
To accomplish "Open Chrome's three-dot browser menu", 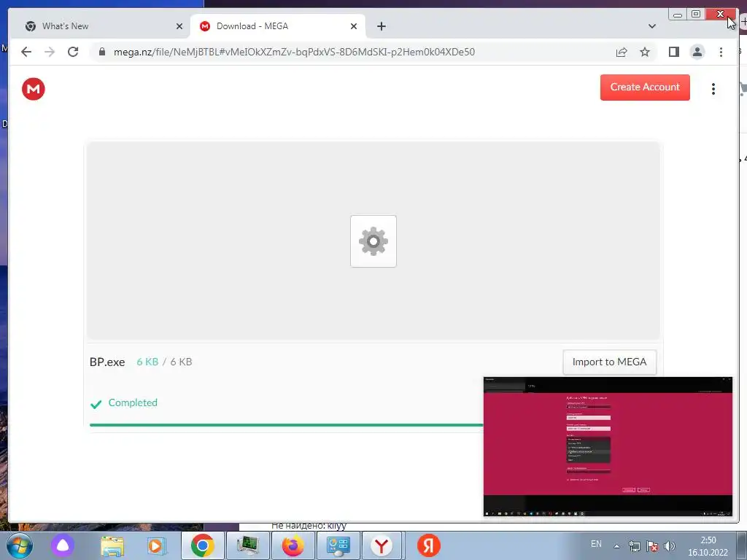I will click(721, 52).
